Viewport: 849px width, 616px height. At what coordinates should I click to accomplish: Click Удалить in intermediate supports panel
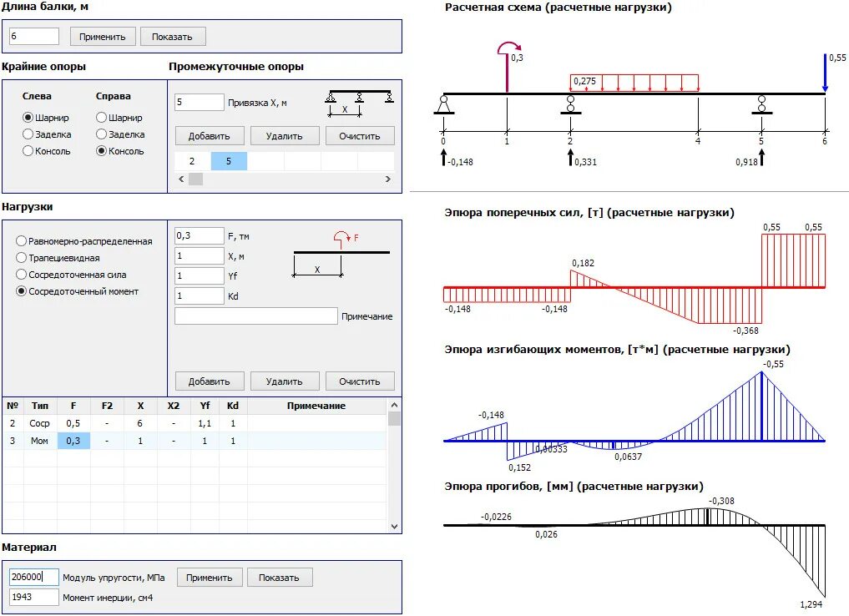tap(285, 136)
